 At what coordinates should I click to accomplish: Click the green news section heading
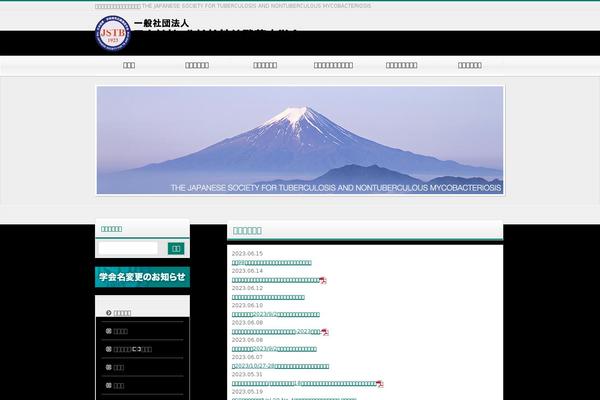tap(247, 230)
